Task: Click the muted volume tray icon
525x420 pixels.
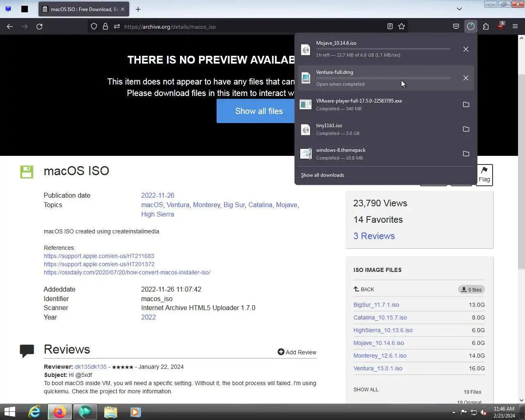Action: point(484,412)
